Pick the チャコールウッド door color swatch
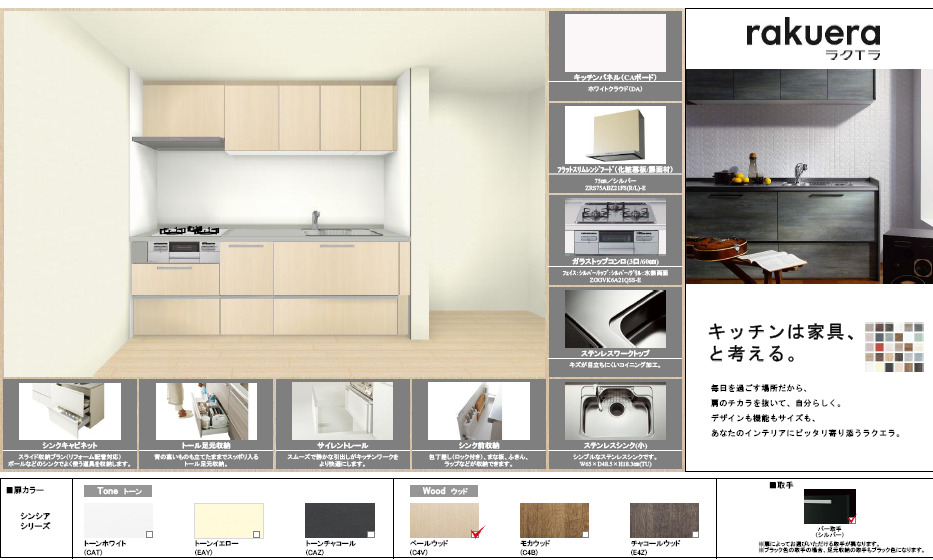Screen dimensions: 933x560 point(664,519)
